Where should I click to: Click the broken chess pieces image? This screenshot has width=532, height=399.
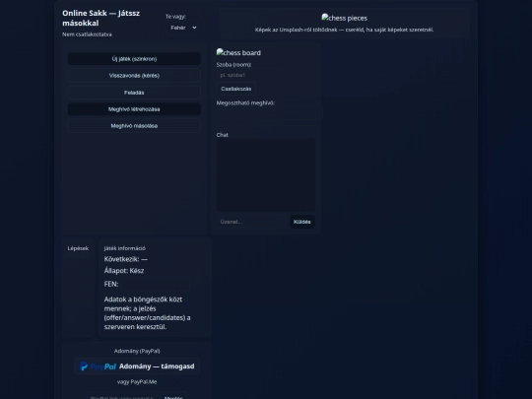coord(344,18)
